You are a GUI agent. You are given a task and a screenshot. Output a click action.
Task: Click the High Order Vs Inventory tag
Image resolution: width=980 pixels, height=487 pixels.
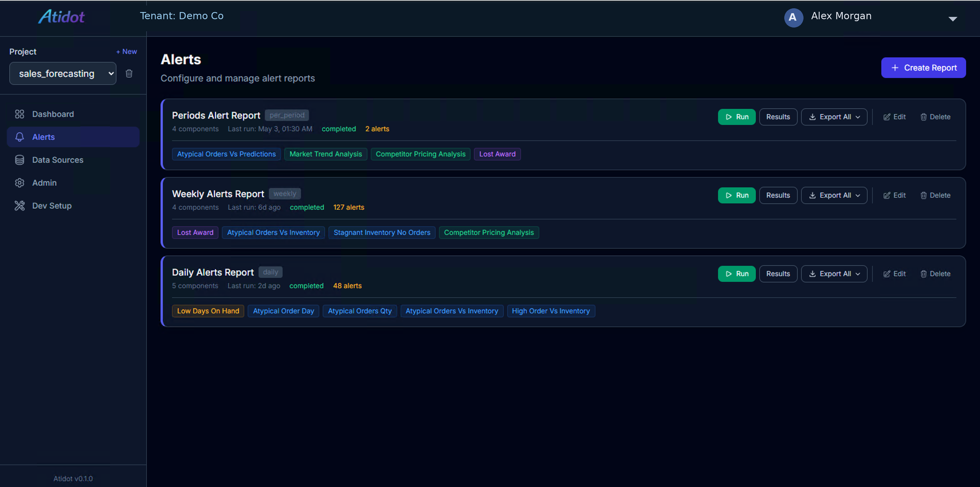(x=551, y=311)
